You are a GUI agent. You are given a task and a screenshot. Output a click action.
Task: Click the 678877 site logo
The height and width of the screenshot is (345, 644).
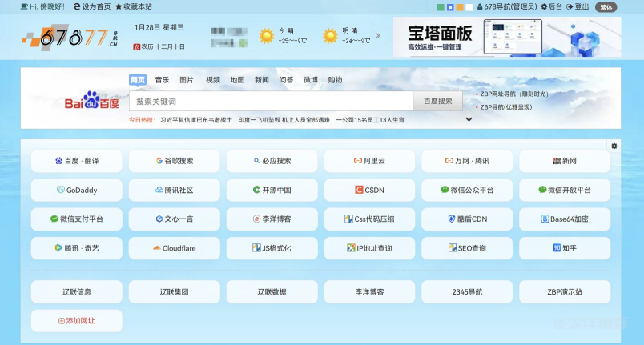pos(70,38)
